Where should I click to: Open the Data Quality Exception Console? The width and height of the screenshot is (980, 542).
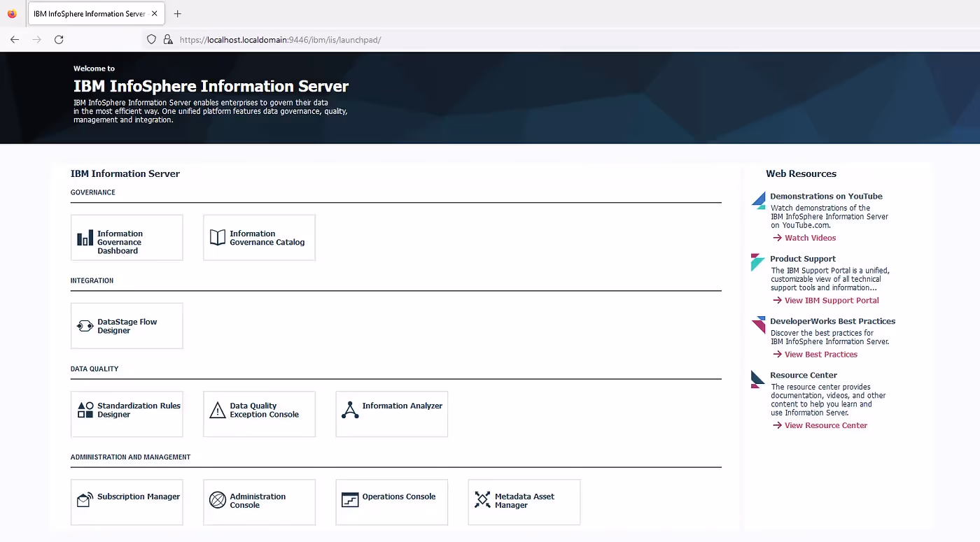click(x=259, y=414)
